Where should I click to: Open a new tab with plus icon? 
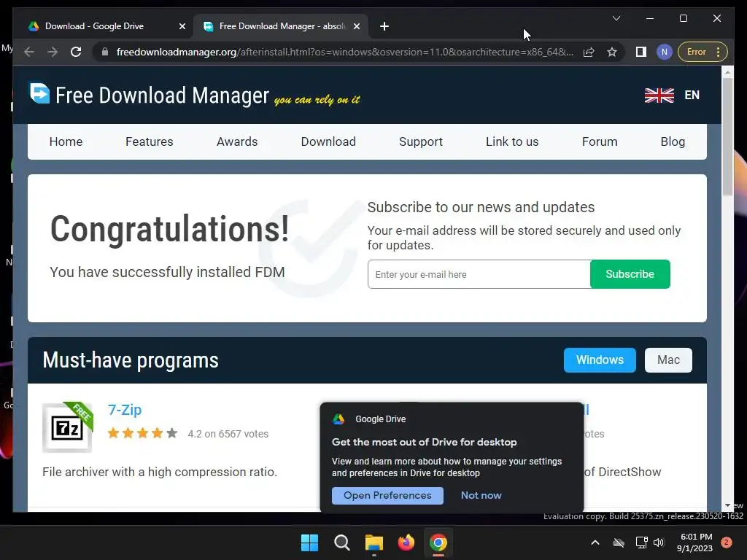pyautogui.click(x=384, y=26)
